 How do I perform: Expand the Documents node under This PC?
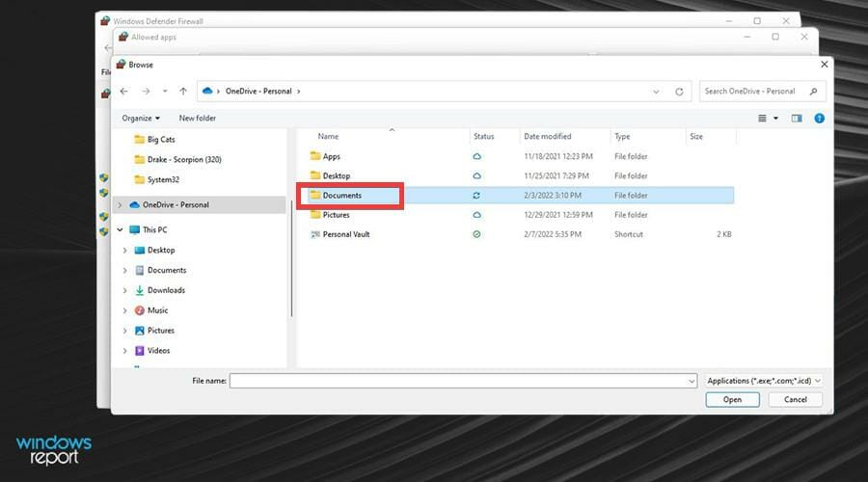[x=125, y=270]
